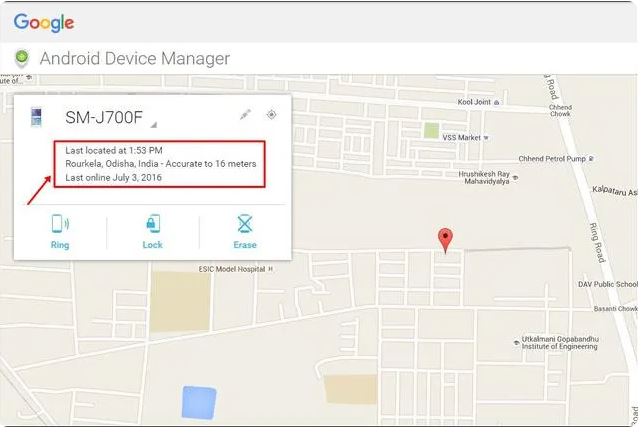This screenshot has height=434, width=641.
Task: Open the device selector dropdown arrow
Action: tap(153, 125)
